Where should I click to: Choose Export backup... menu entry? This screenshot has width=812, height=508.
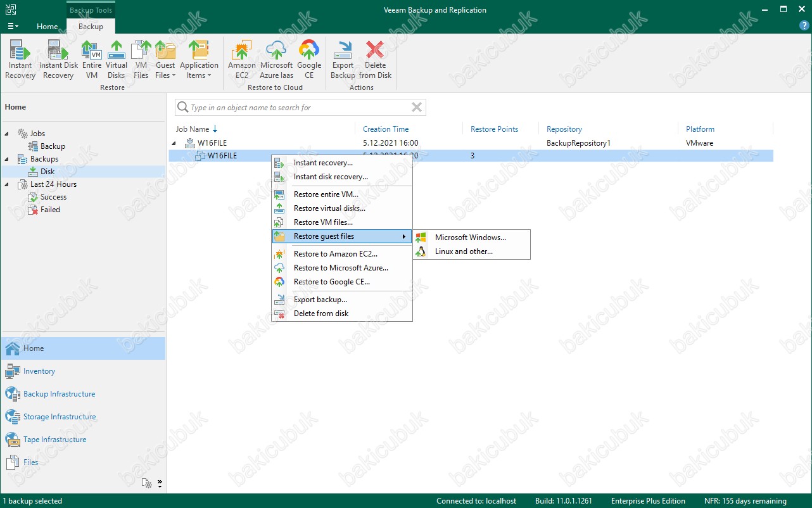342,300
